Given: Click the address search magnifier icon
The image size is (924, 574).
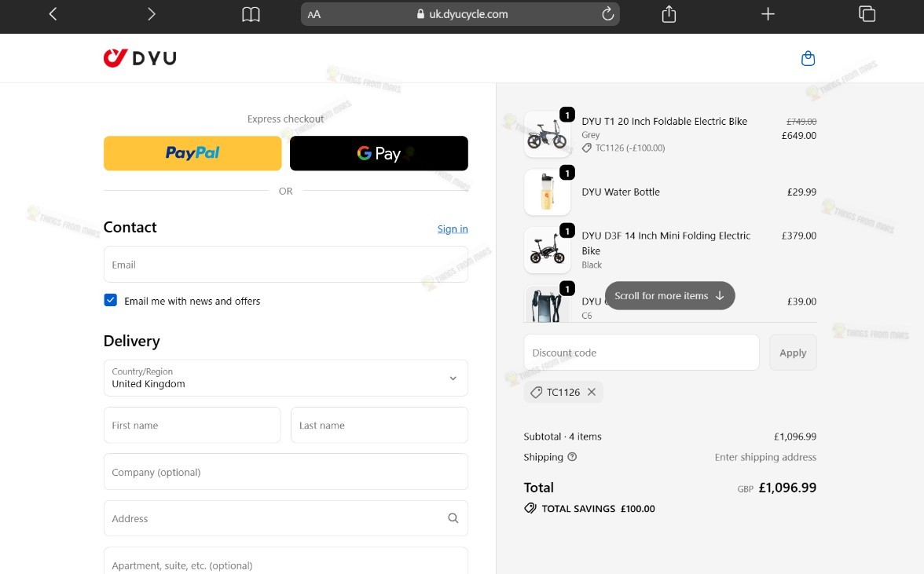Looking at the screenshot, I should 453,518.
